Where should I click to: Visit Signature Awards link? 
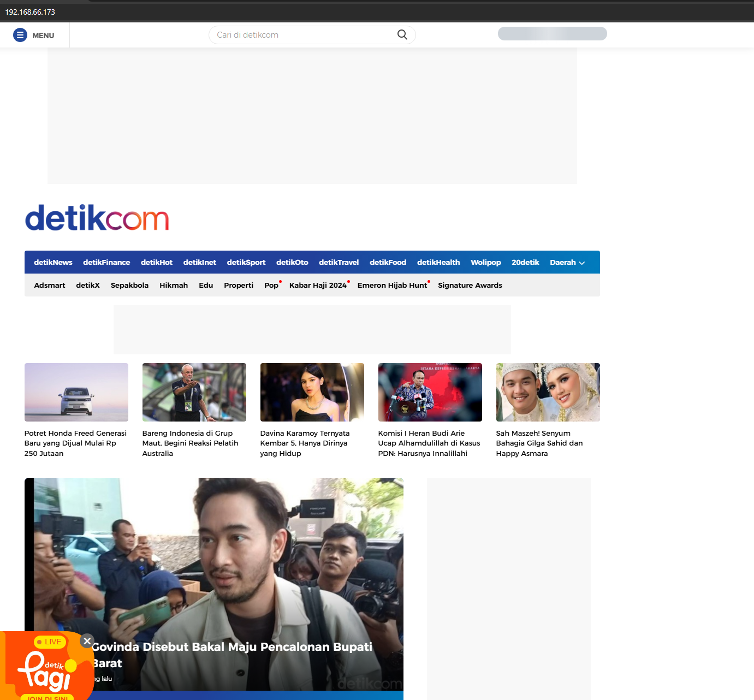pyautogui.click(x=470, y=286)
